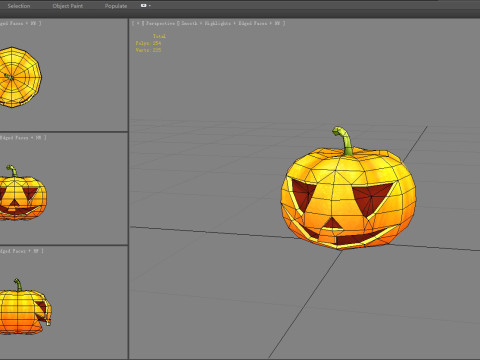Click the Verts count statistic
Screen dimensions: 480x360
tap(148, 50)
